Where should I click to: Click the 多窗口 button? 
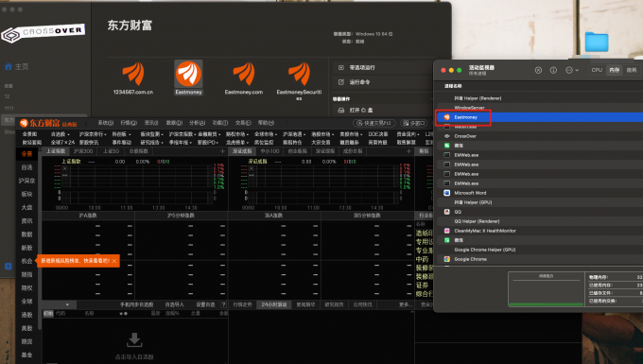[413, 123]
